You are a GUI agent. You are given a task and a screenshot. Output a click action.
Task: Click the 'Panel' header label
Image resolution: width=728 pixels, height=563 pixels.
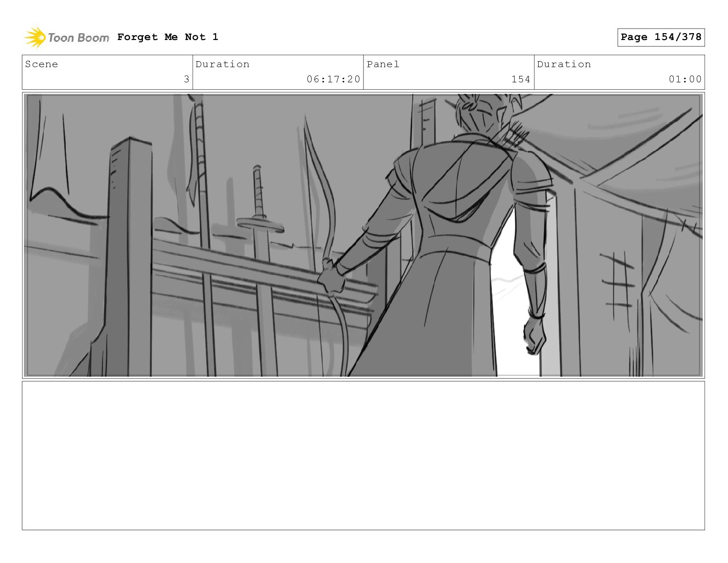383,64
